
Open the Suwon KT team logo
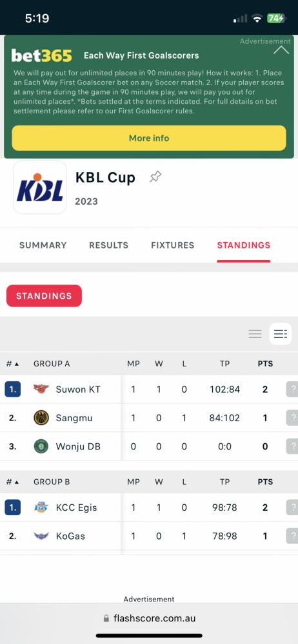(41, 389)
